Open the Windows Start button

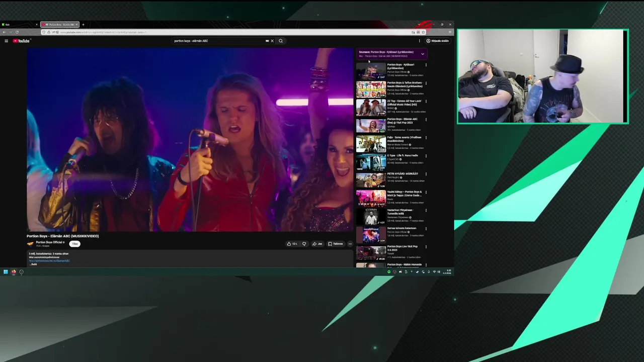point(6,272)
